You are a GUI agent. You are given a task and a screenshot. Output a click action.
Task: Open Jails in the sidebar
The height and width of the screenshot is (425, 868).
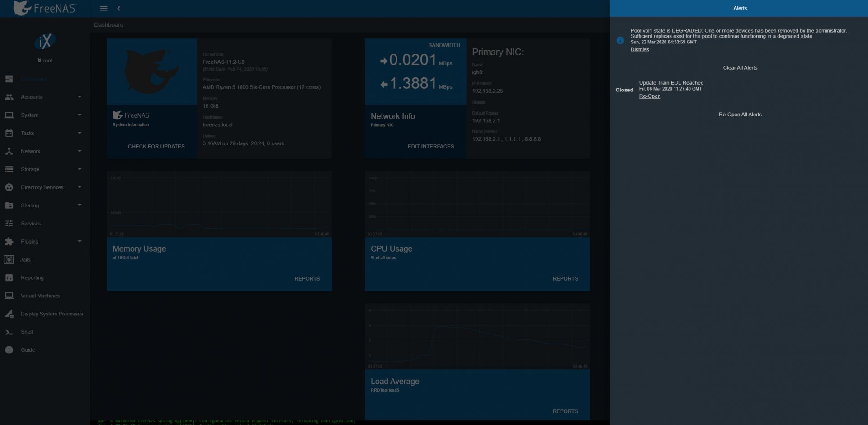(x=25, y=260)
